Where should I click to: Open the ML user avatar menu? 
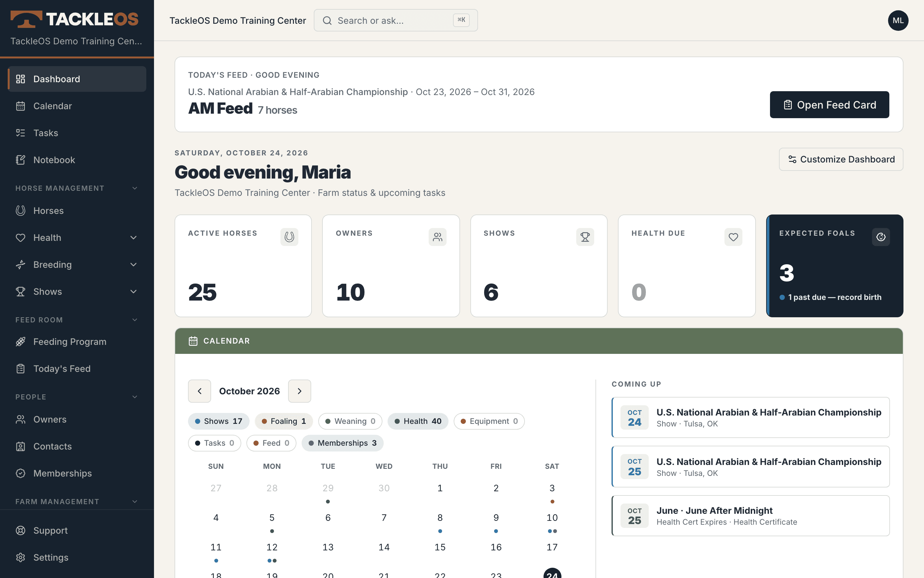tap(898, 20)
